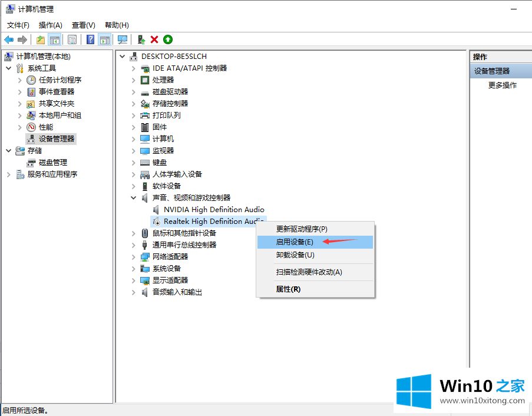Expand the 服务和应用程序 tree node
The height and width of the screenshot is (416, 532).
click(x=9, y=174)
